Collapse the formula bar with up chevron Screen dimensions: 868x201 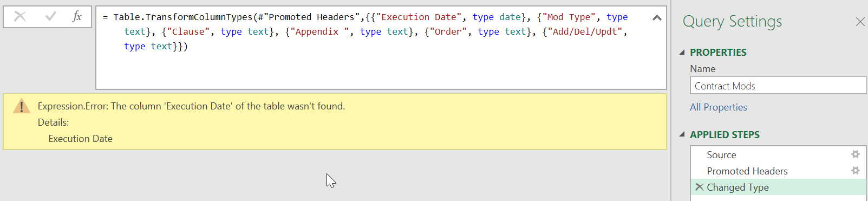657,18
